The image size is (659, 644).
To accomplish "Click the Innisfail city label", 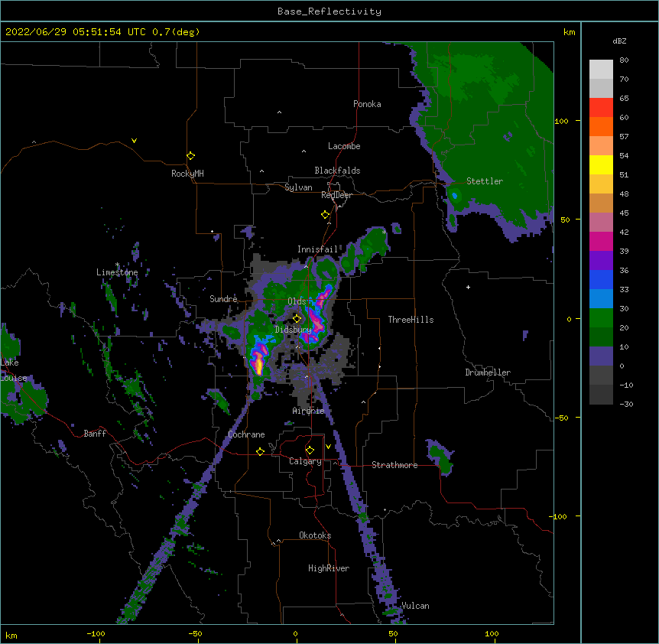I will point(317,249).
